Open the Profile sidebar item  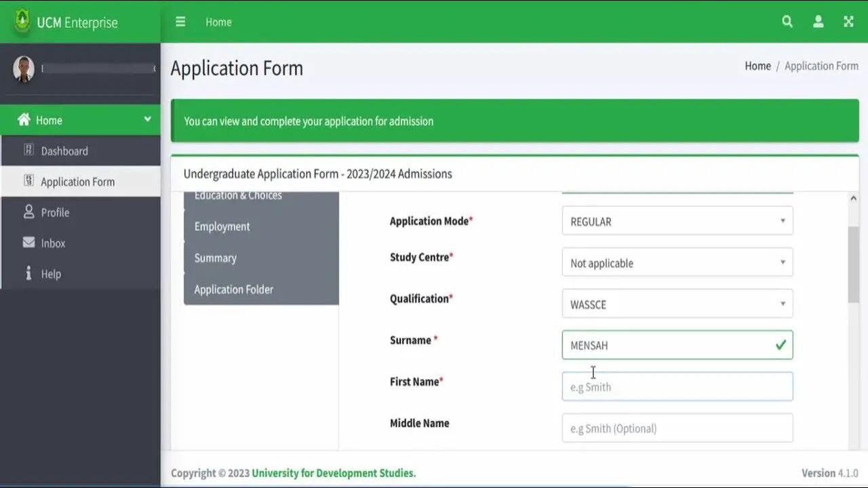pyautogui.click(x=81, y=212)
